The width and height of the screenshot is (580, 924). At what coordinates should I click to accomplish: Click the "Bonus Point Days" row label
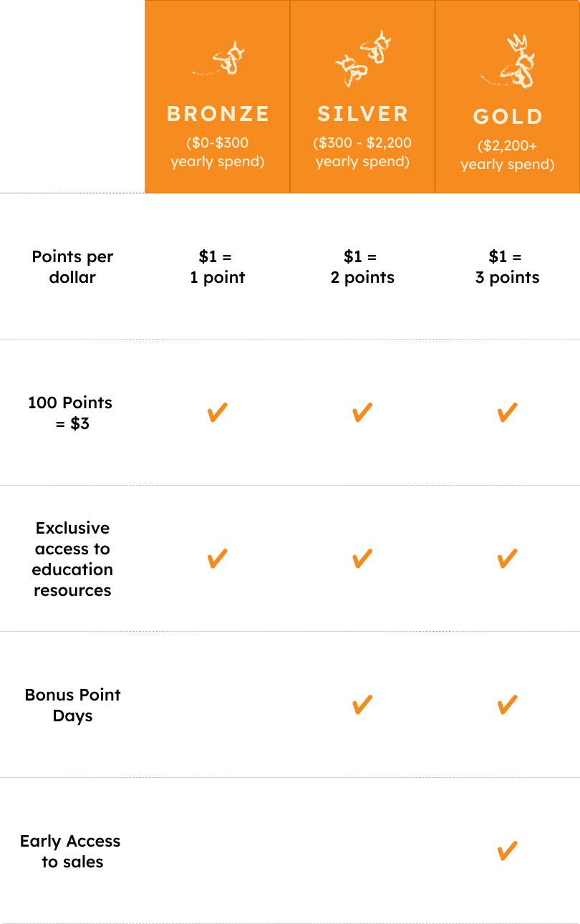72,706
